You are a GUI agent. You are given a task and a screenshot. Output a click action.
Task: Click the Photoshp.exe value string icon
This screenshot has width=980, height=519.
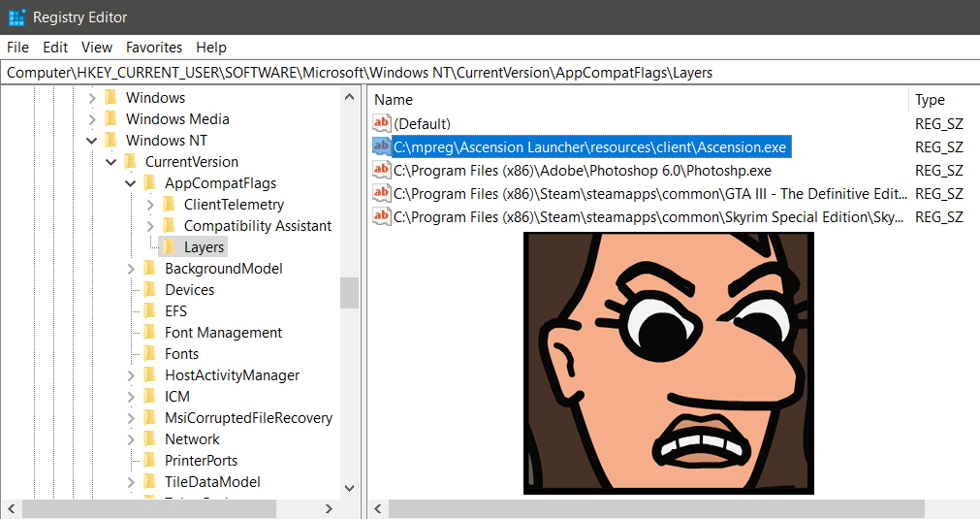[382, 170]
